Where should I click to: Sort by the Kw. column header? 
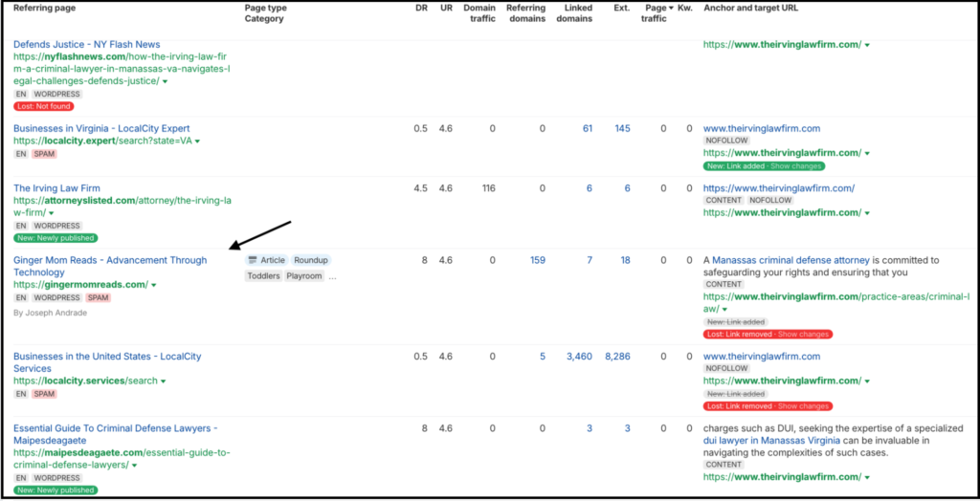(x=685, y=8)
